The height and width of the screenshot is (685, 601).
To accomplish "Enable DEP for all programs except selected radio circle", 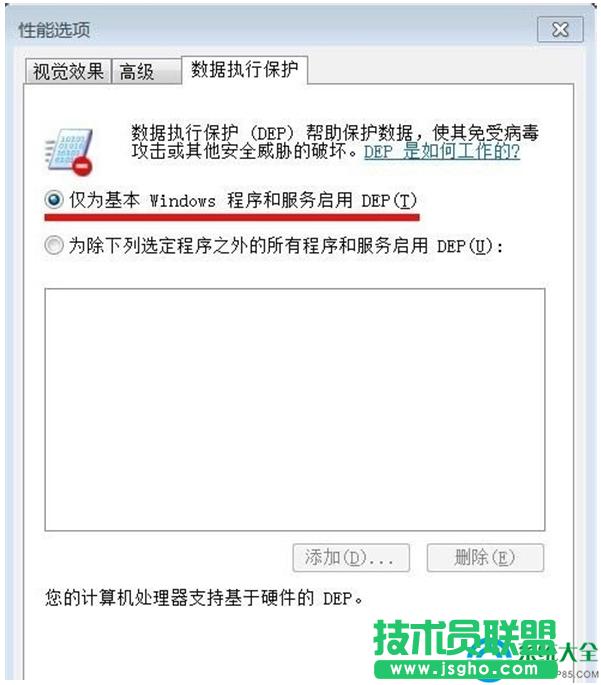I will click(54, 245).
